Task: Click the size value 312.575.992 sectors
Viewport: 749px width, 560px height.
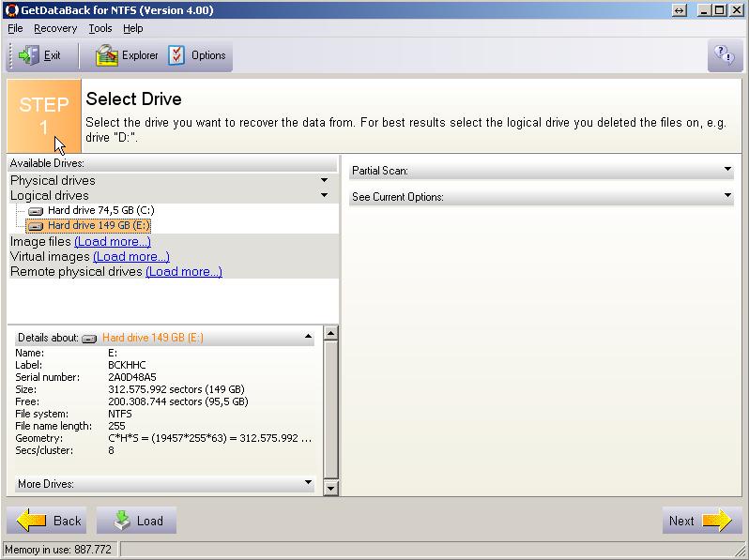Action: (x=176, y=389)
